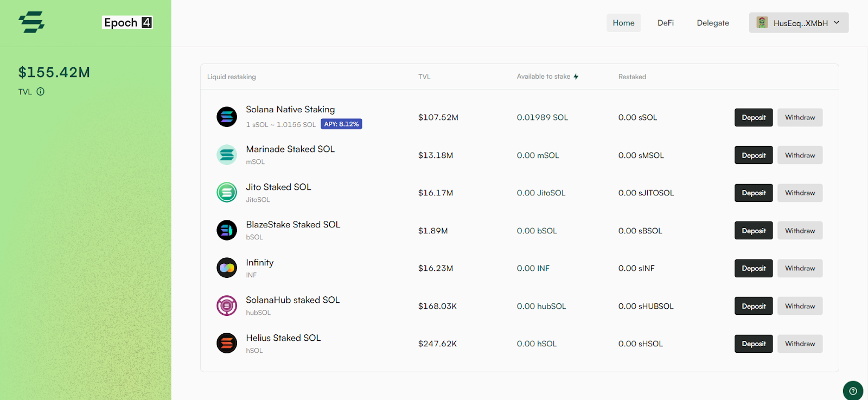Click the Solana Native Staking token icon

[x=227, y=117]
